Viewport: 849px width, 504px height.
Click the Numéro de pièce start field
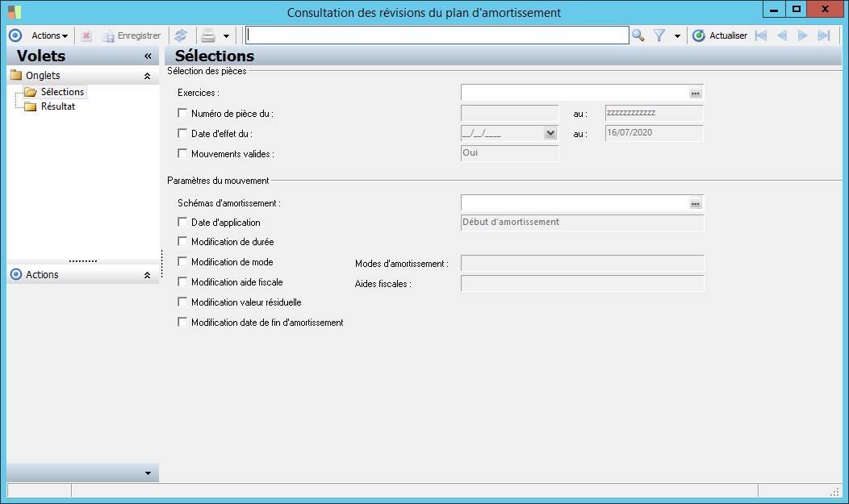pyautogui.click(x=509, y=113)
